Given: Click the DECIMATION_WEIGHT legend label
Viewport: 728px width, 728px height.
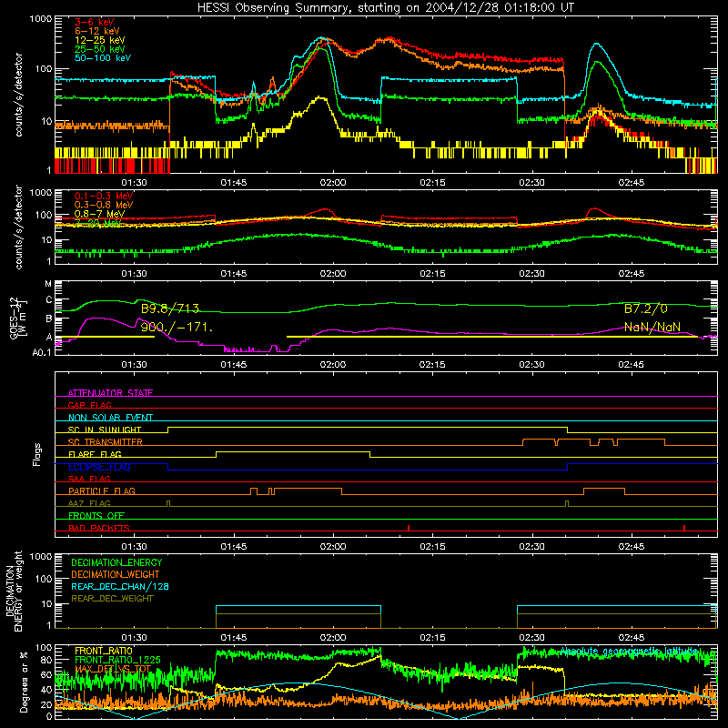Looking at the screenshot, I should click(x=116, y=574).
